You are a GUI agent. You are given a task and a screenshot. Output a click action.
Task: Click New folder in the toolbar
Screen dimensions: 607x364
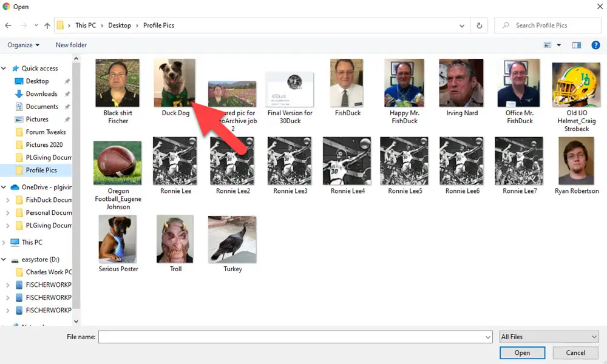[71, 45]
